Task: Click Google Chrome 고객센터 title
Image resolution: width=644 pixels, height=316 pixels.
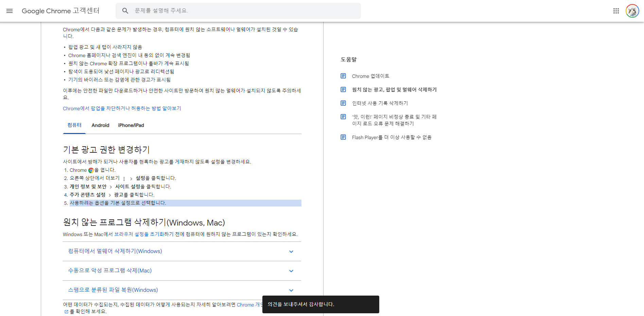Action: [60, 11]
